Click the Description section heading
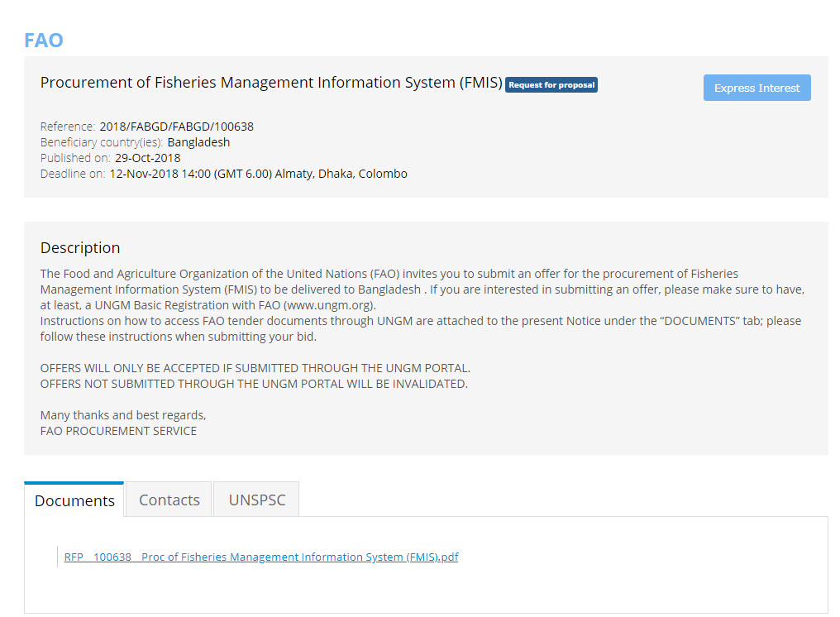This screenshot has height=617, width=840. click(x=80, y=247)
